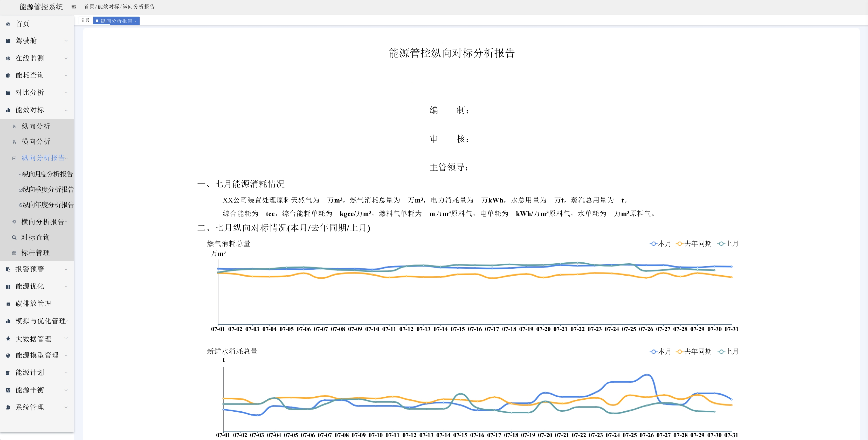
Task: Click the 能源管控系统 title logo
Action: [x=41, y=7]
